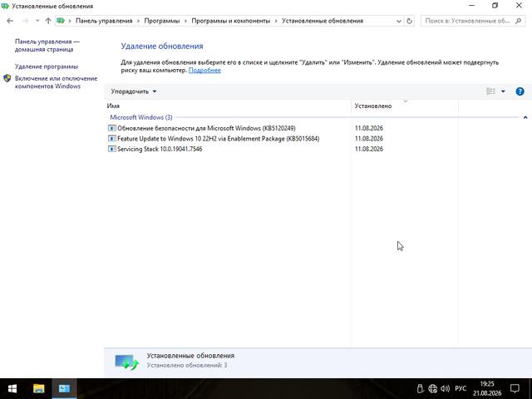This screenshot has width=532, height=399.
Task: Open 'Удаление программы' link
Action: click(x=47, y=66)
